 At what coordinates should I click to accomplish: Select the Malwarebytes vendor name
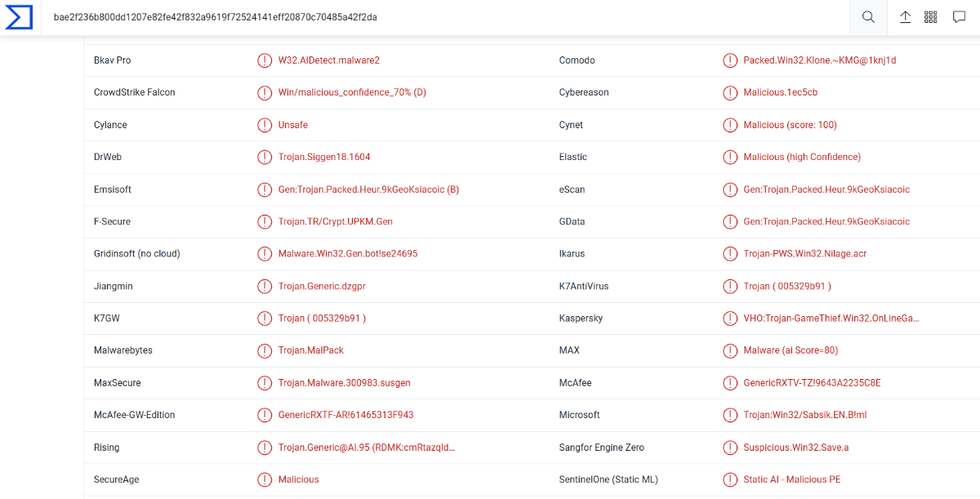click(123, 350)
